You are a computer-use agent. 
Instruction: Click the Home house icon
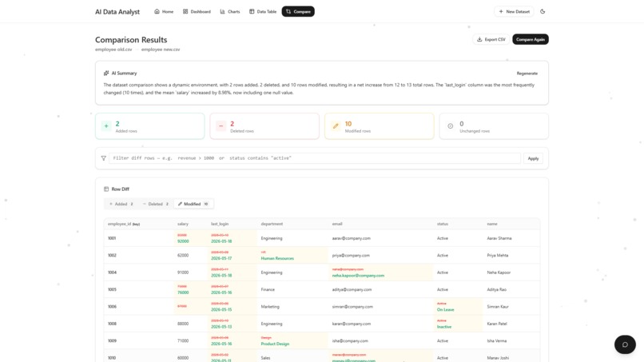tap(157, 11)
